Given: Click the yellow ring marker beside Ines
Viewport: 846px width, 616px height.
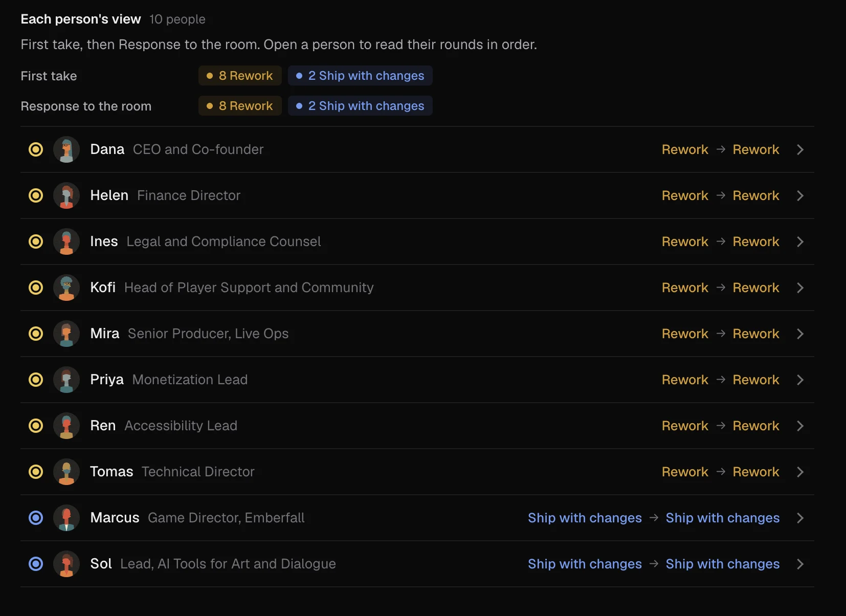Looking at the screenshot, I should tap(36, 241).
